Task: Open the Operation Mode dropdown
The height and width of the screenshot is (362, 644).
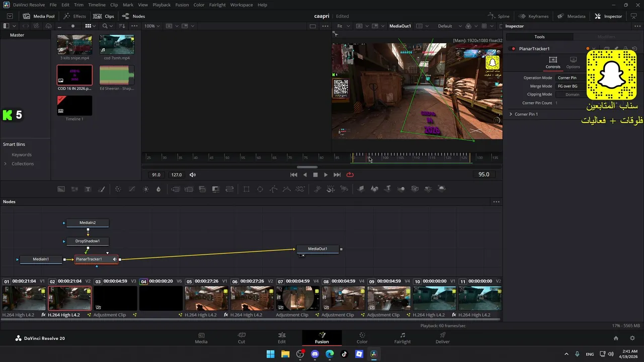Action: [571, 78]
